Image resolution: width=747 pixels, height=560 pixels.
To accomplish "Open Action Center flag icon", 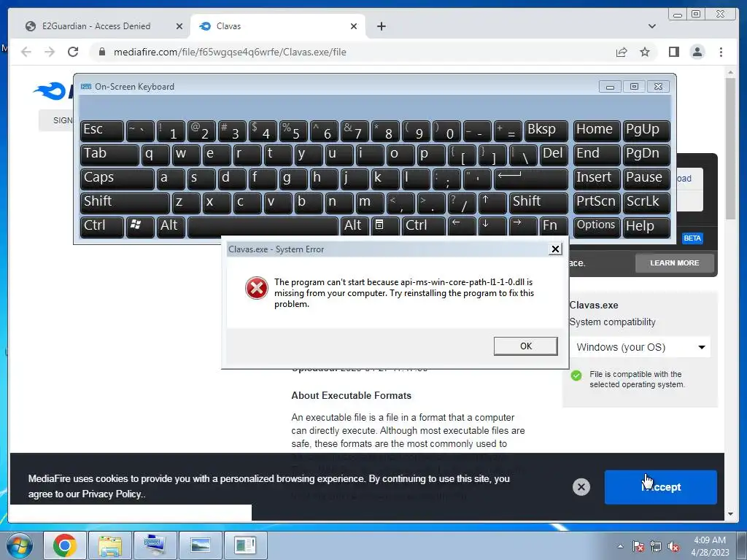I will click(x=638, y=547).
